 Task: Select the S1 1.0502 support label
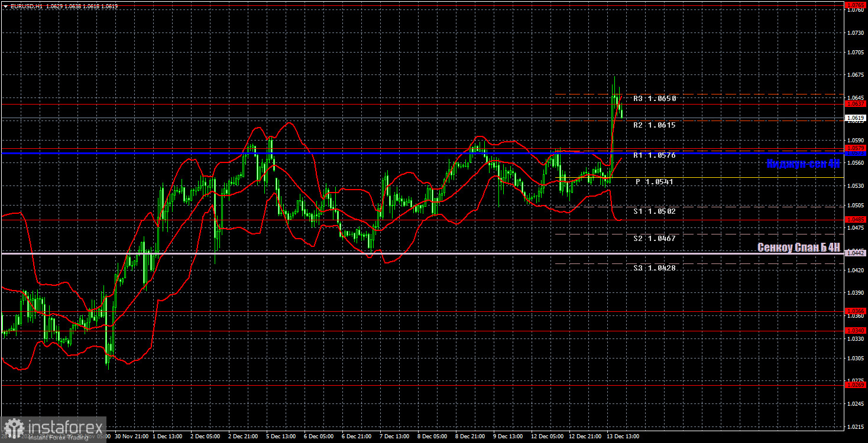coord(655,211)
